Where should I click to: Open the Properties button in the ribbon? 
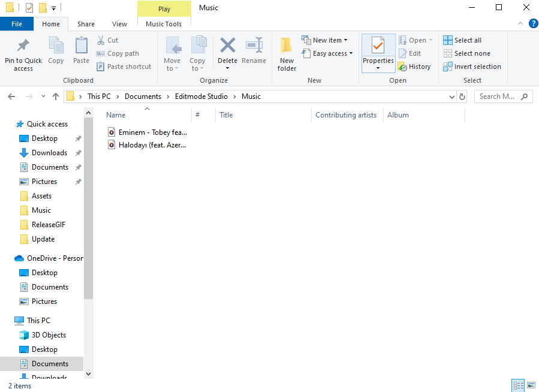coord(378,53)
